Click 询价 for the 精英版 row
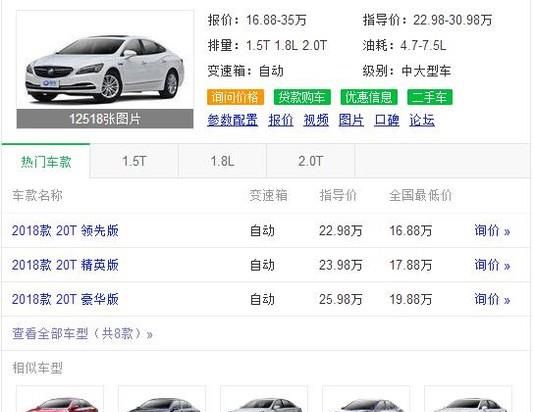534x412 pixels. coord(492,265)
